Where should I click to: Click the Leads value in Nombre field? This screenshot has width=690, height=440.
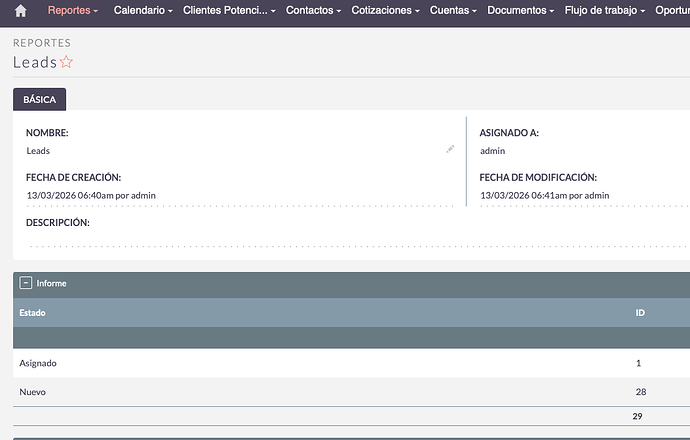point(38,151)
